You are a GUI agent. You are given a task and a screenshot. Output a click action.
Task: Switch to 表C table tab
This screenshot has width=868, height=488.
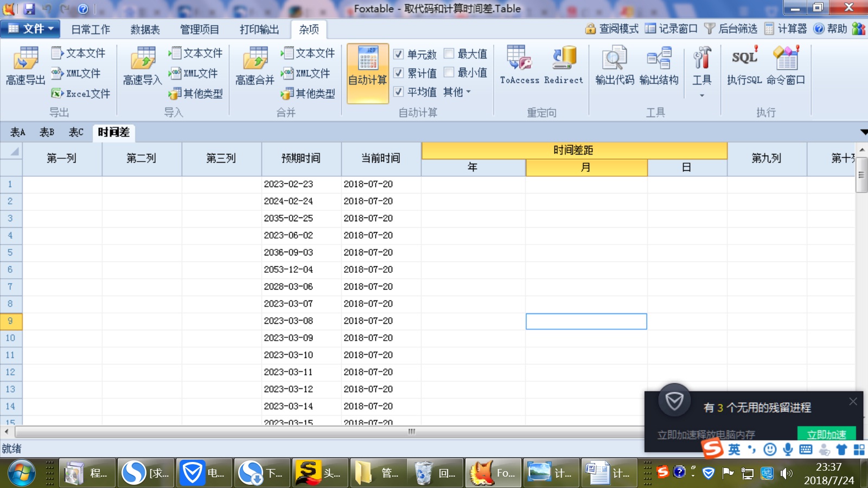point(76,132)
